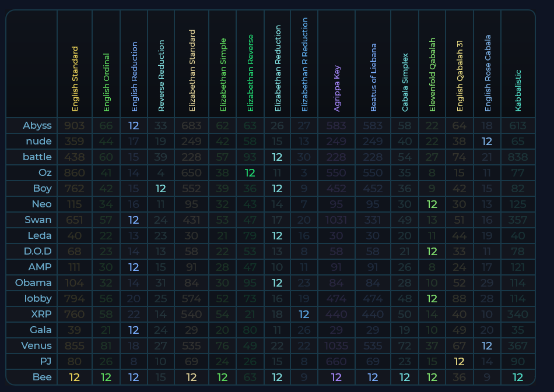Click the 1035 value in Venus row
Screen dimensions: 554x392
coord(337,345)
